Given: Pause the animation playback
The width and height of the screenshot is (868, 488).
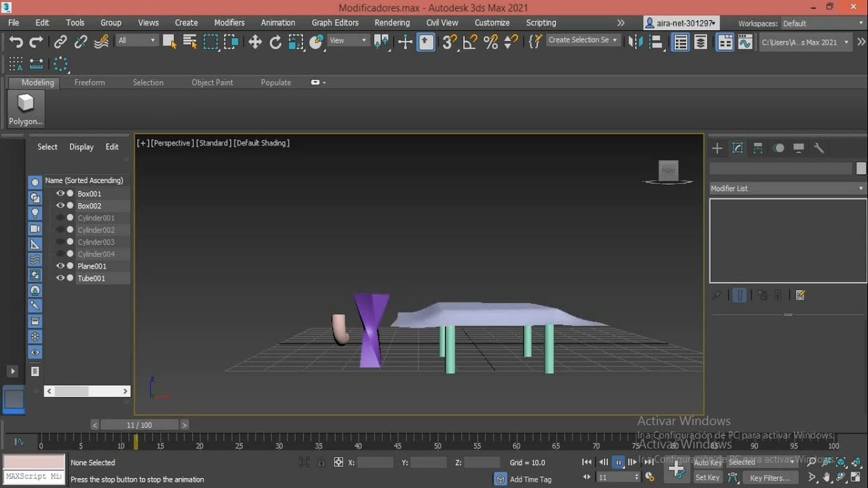Looking at the screenshot, I should (x=618, y=462).
